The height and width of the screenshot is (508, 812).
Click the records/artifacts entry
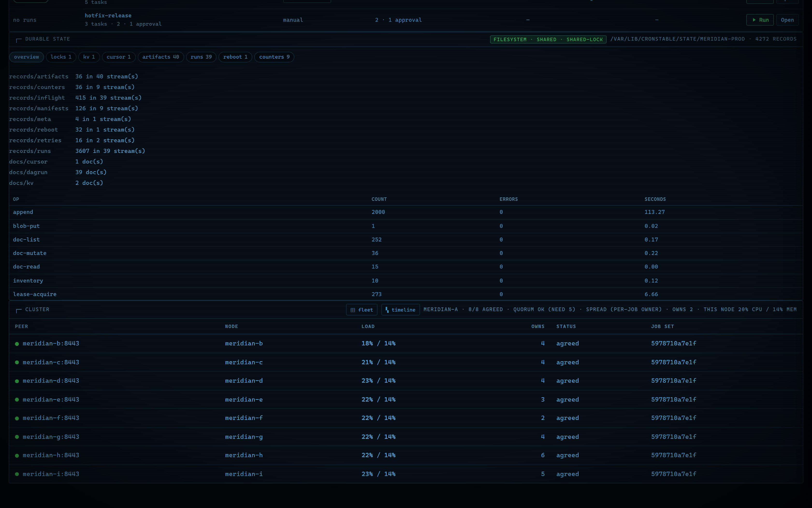point(39,77)
